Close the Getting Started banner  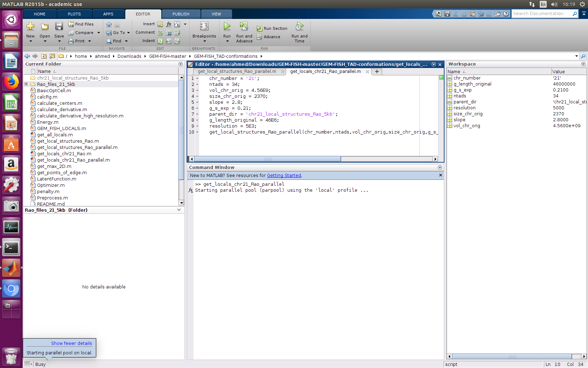point(440,175)
